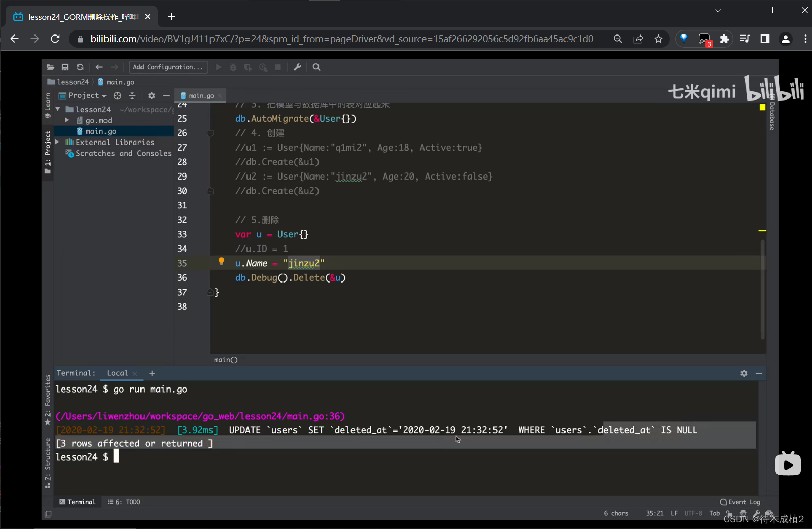Click the bilibili play button overlay
The height and width of the screenshot is (529, 812).
[788, 464]
